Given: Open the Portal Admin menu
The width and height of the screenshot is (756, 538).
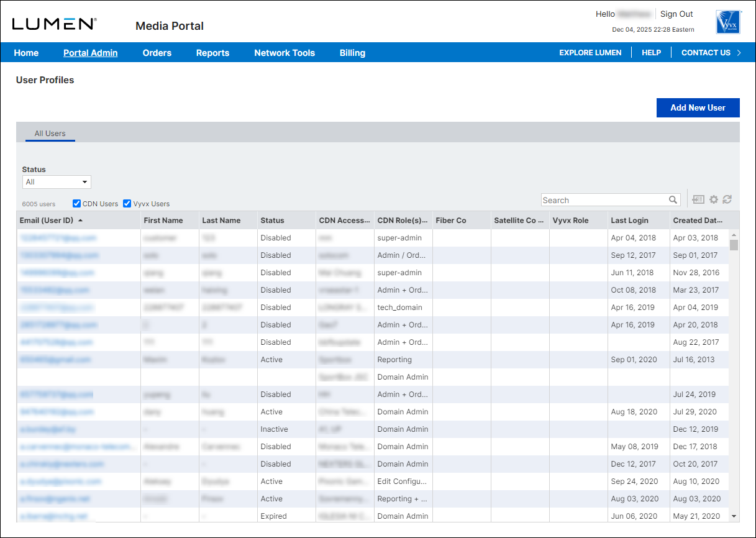Looking at the screenshot, I should pos(90,53).
